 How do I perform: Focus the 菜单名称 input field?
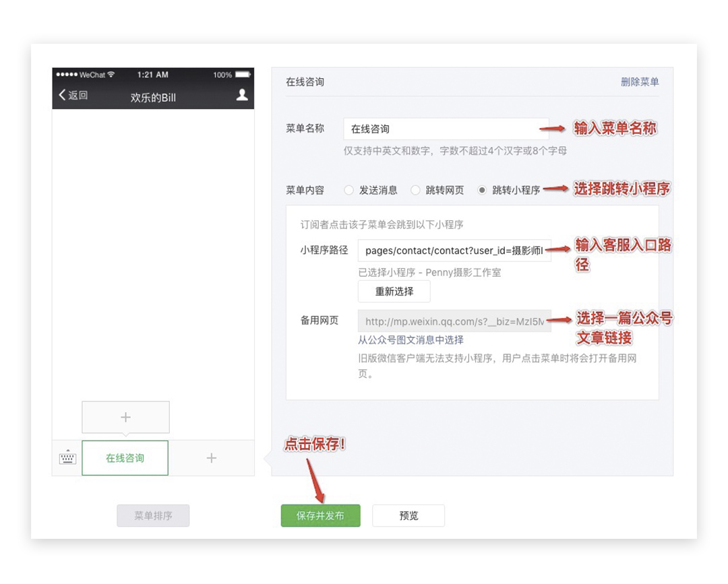[445, 129]
